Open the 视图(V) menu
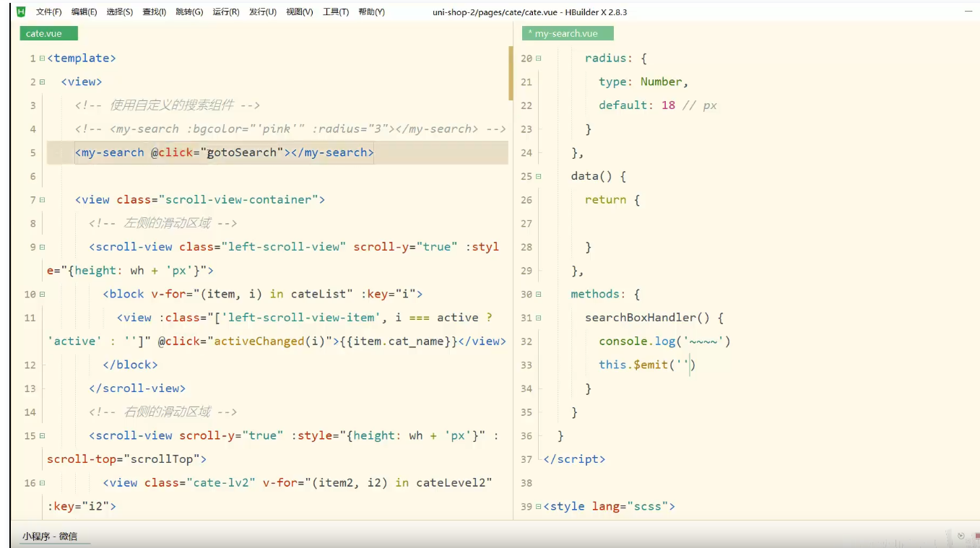Screen dimensions: 980x548 299,12
